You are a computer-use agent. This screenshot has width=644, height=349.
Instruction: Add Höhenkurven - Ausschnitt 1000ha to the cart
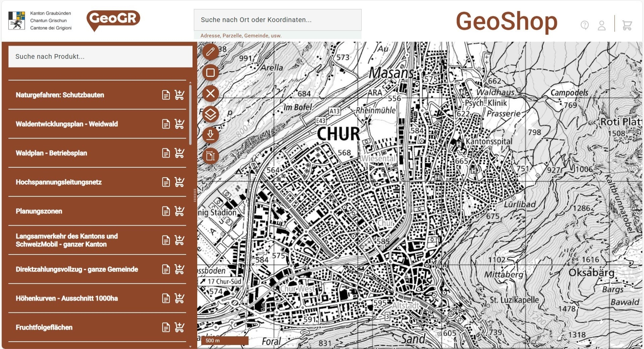click(180, 298)
